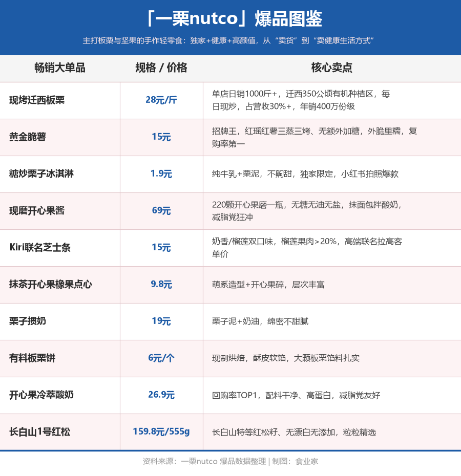
Task: Click the 畅销大单品 column header
Action: pos(60,68)
